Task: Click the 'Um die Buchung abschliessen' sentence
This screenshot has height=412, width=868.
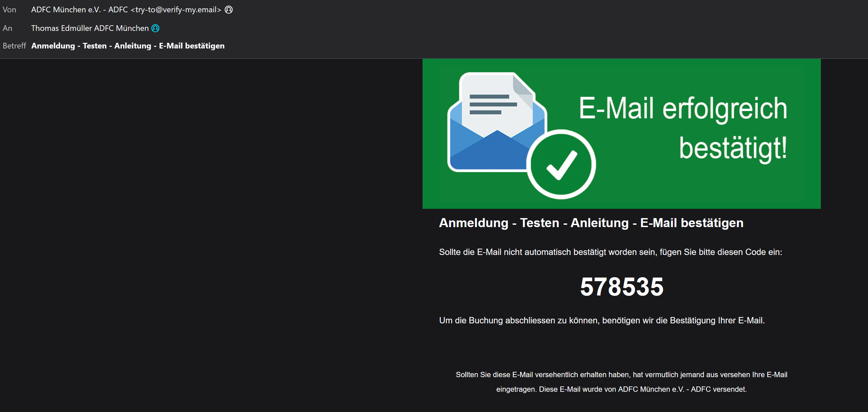Action: click(x=602, y=320)
